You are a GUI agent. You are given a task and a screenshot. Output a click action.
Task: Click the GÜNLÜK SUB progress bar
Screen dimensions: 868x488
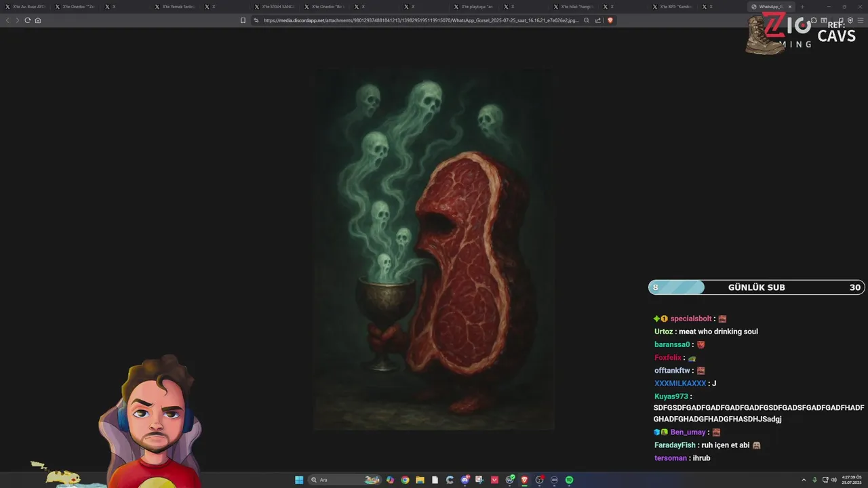757,287
